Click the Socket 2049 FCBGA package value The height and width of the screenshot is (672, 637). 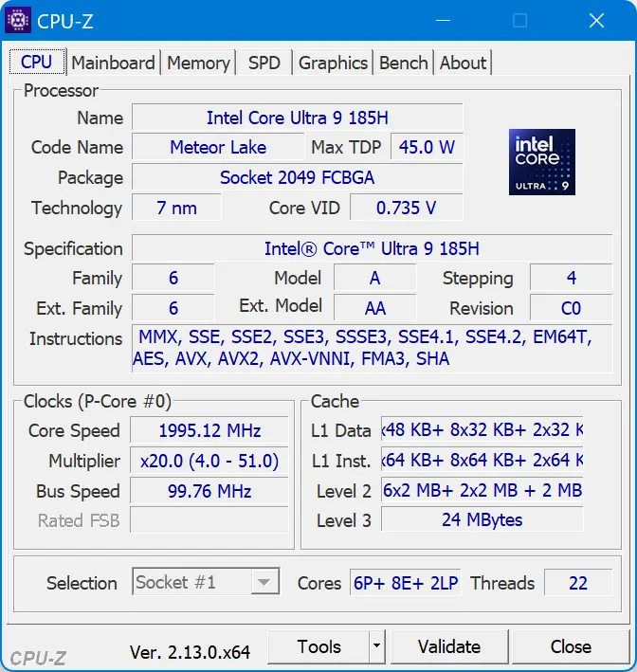click(x=297, y=176)
